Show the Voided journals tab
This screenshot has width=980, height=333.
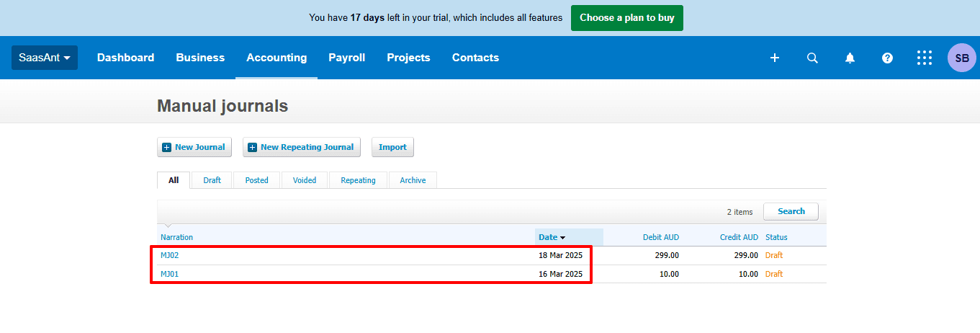click(x=305, y=180)
